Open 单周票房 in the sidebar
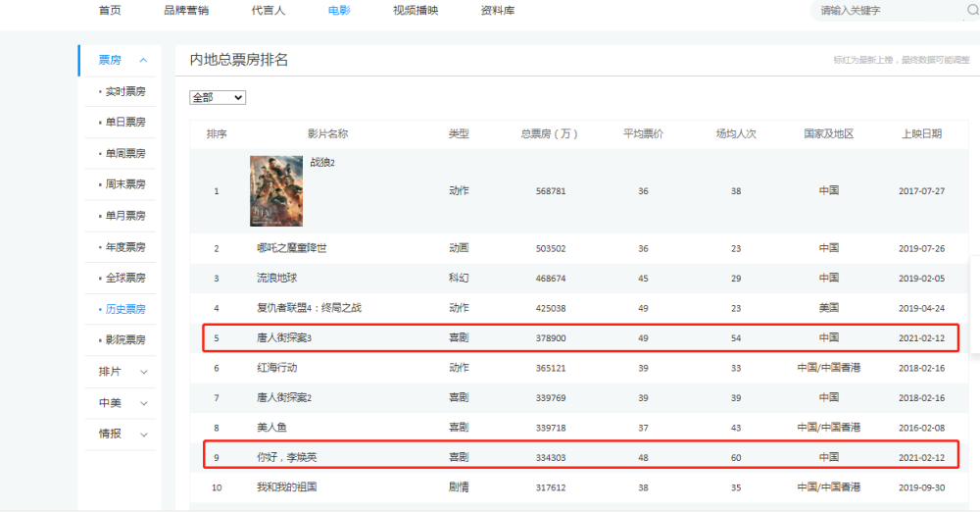Image resolution: width=980 pixels, height=512 pixels. click(x=125, y=153)
